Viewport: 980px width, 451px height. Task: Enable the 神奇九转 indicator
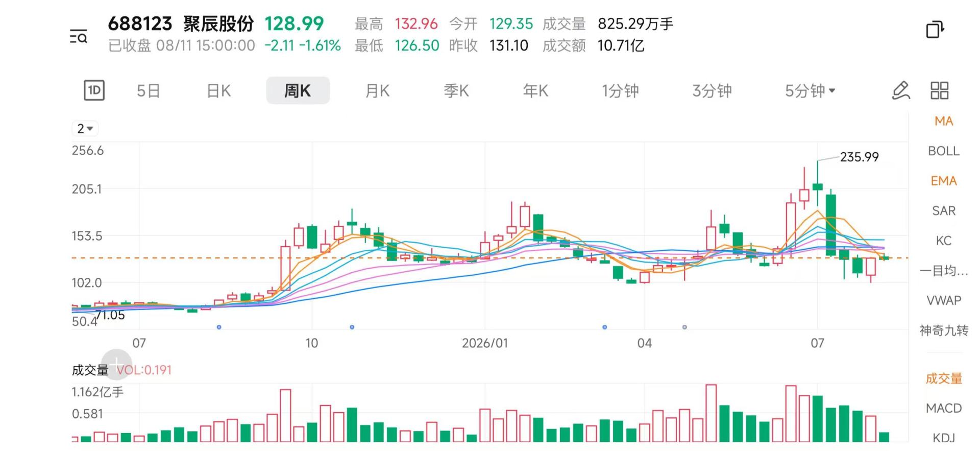944,330
